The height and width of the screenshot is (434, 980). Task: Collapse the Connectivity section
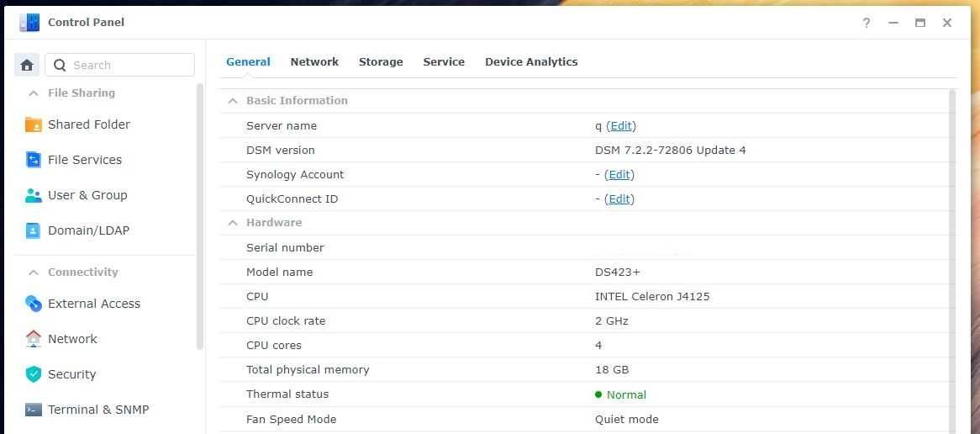(33, 272)
